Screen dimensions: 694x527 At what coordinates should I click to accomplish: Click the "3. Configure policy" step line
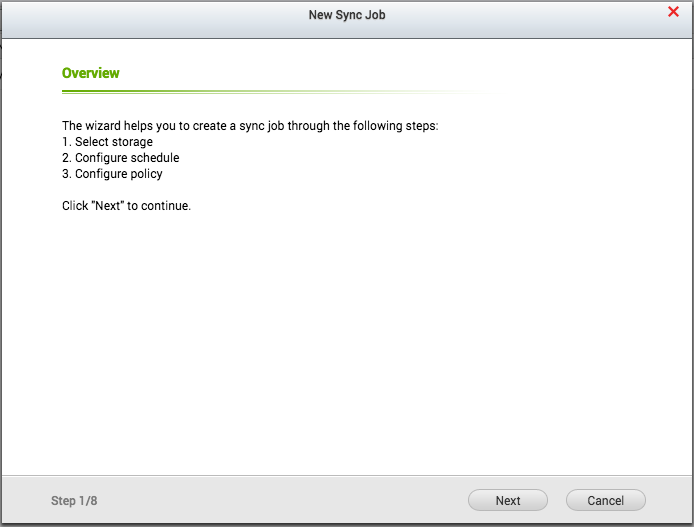112,174
